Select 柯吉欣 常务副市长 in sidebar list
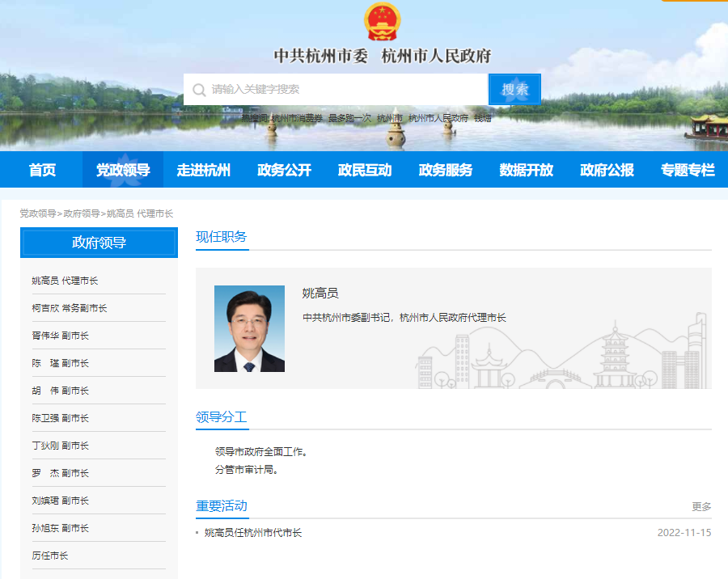 click(70, 308)
